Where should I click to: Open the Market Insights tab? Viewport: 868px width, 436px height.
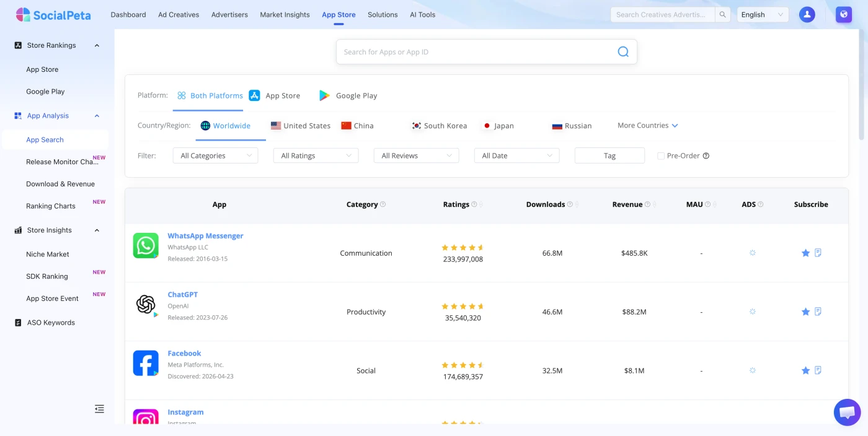pyautogui.click(x=285, y=15)
